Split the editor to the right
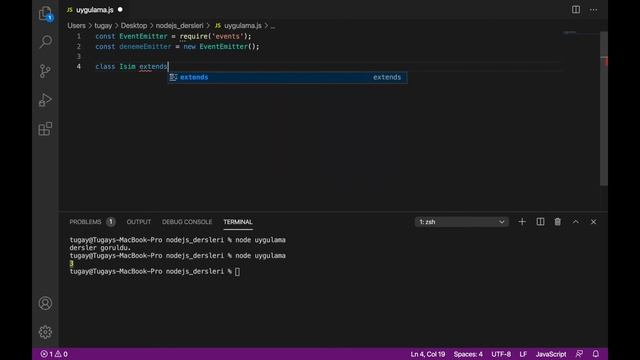Screen dimensions: 640x360 coord(576,9)
